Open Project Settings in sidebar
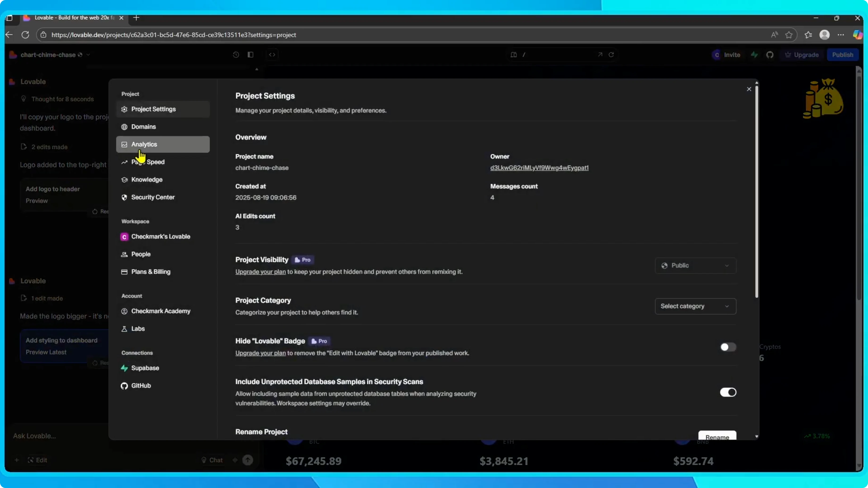 pyautogui.click(x=163, y=109)
